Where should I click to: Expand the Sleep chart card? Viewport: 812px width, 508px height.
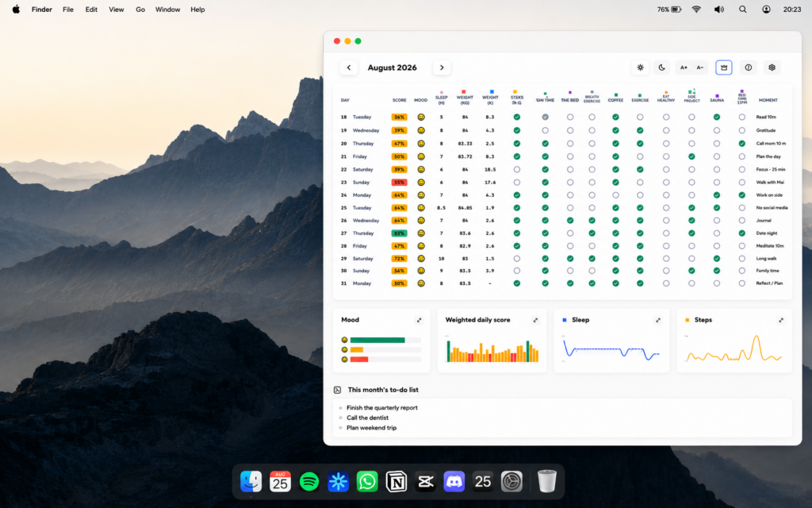click(x=658, y=321)
